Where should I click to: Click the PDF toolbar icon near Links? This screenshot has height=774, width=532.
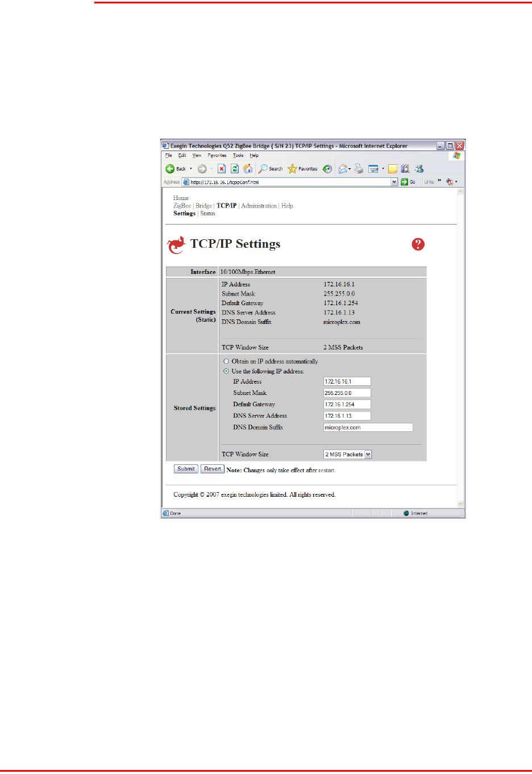[450, 182]
